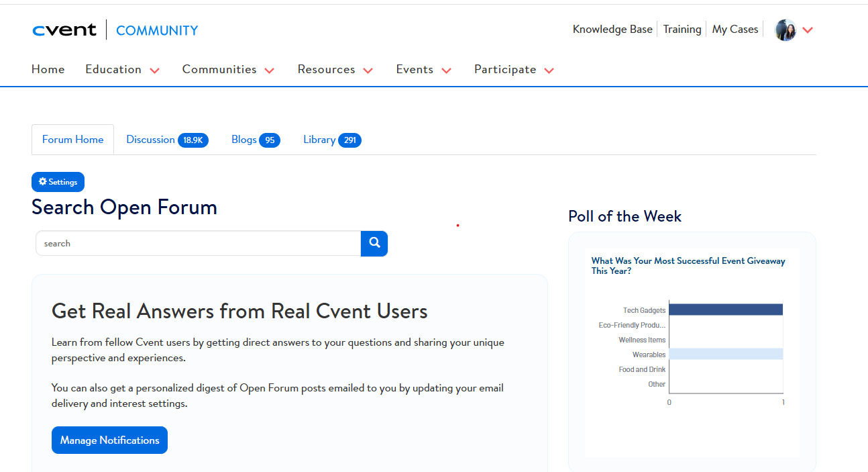Click the Settings gear button
Viewport: 868px width, 472px height.
(58, 182)
